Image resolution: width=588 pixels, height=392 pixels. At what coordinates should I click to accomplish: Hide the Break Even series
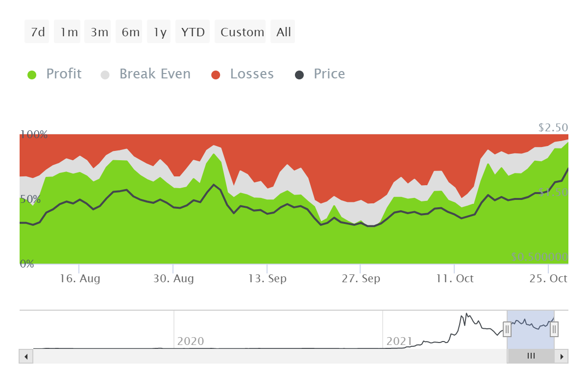154,74
